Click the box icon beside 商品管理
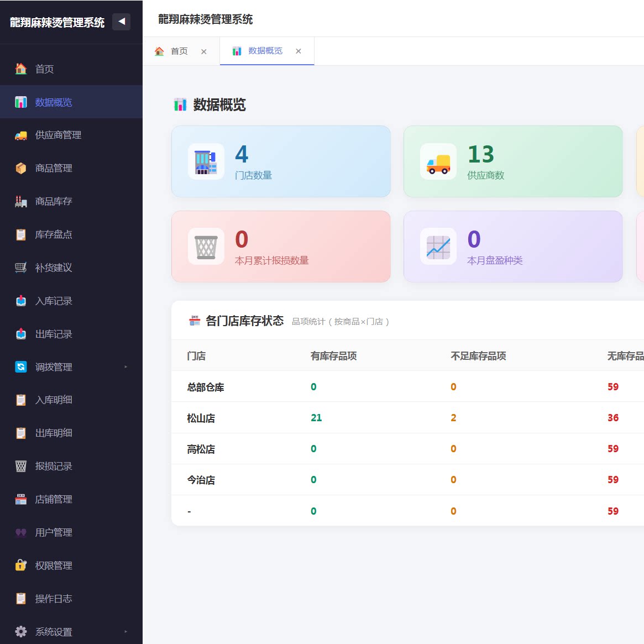The height and width of the screenshot is (644, 644). [20, 168]
